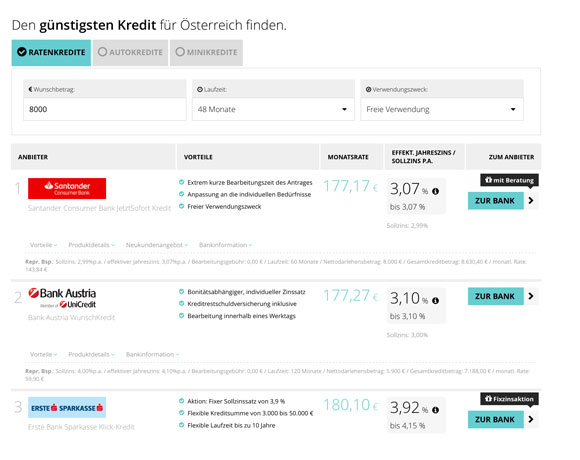
Task: Click the arrow chevron beside Santander Zur Bank
Action: pyautogui.click(x=531, y=201)
